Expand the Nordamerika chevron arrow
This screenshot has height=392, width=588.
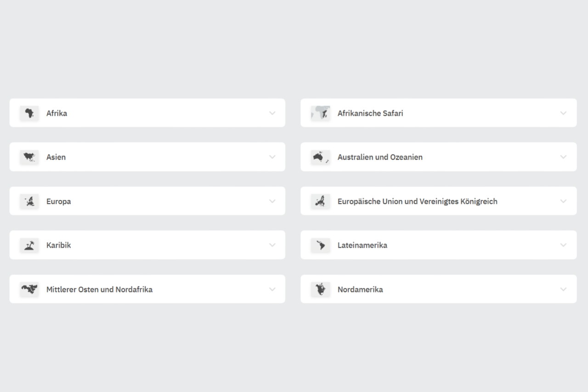563,290
